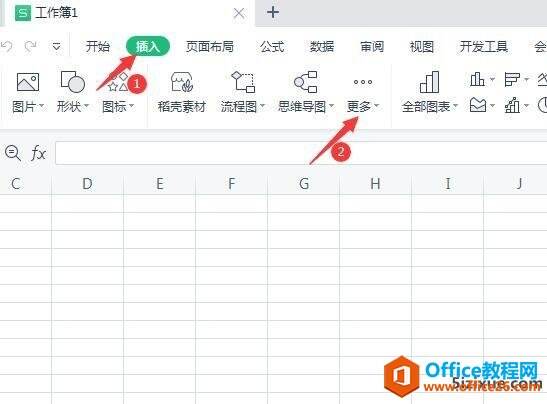The width and height of the screenshot is (547, 404).
Task: Expand the 更多 dropdown arrow
Action: [x=376, y=105]
